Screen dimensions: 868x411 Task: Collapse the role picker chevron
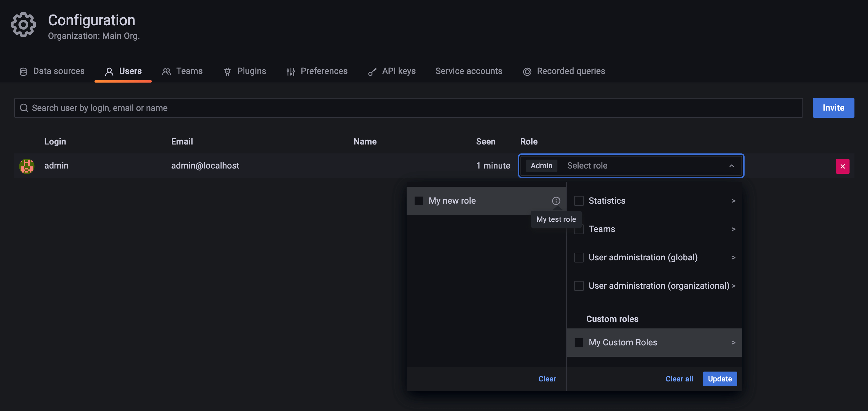[731, 165]
